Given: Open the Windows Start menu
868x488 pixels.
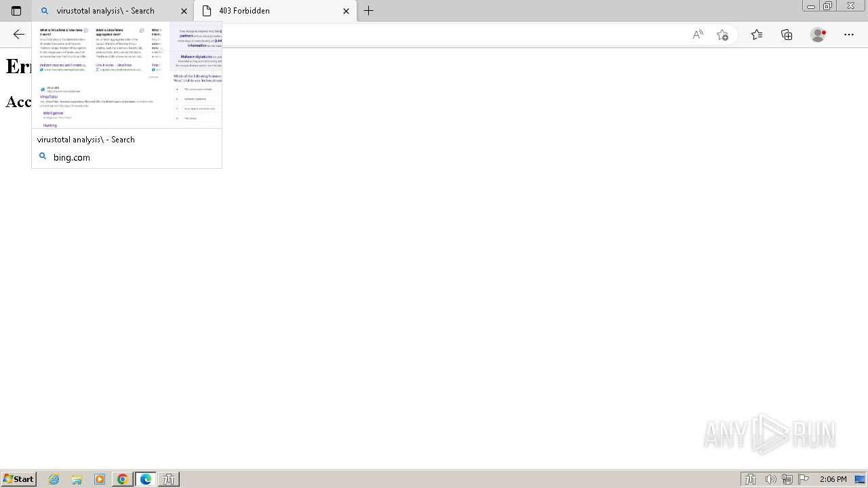Looking at the screenshot, I should click(x=18, y=479).
